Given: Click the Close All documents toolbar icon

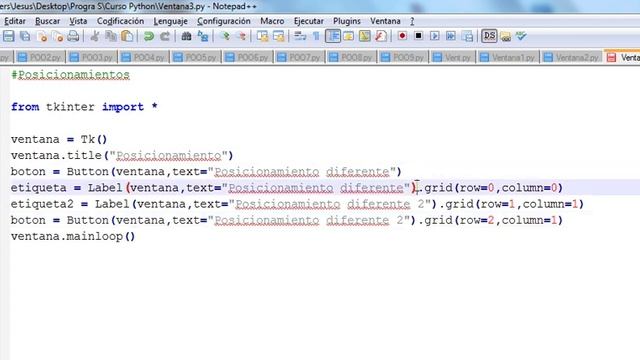Looking at the screenshot, I should tap(58, 36).
